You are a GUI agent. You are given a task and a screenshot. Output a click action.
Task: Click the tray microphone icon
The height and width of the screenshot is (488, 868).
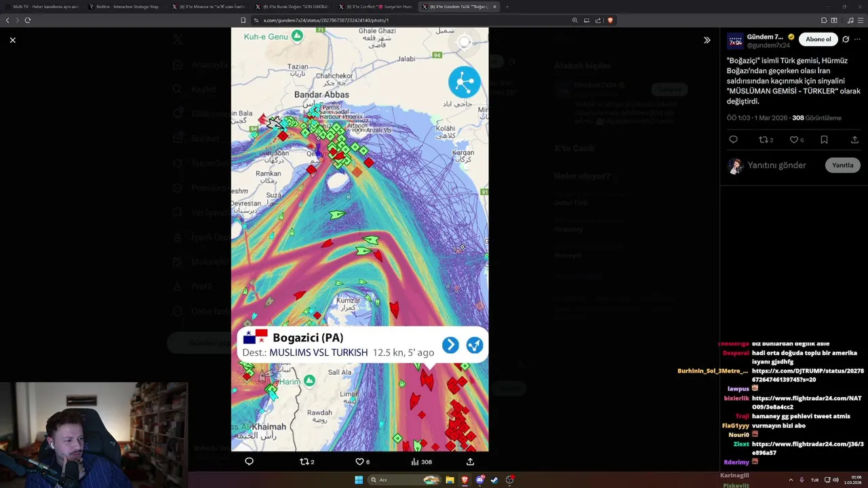(x=802, y=480)
